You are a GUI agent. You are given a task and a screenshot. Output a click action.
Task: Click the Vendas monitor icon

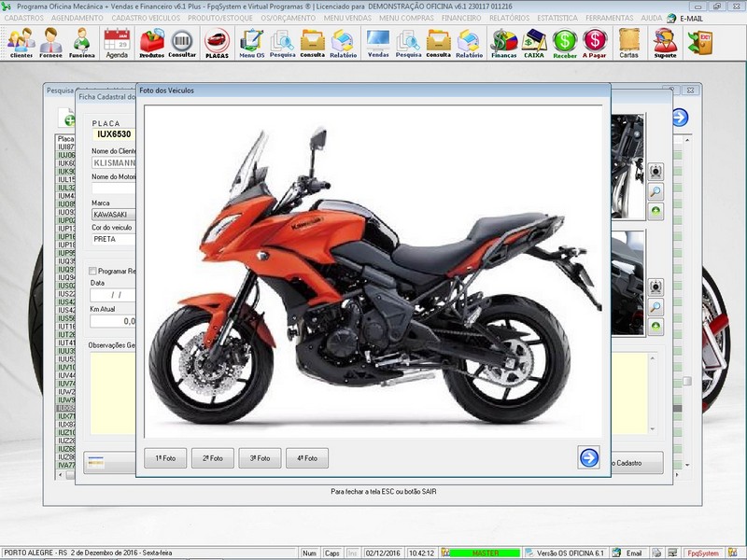[378, 42]
